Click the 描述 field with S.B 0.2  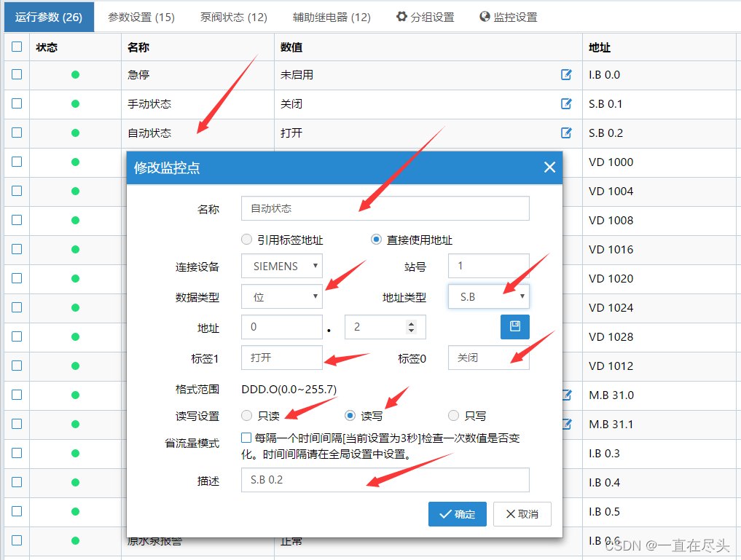[x=385, y=480]
